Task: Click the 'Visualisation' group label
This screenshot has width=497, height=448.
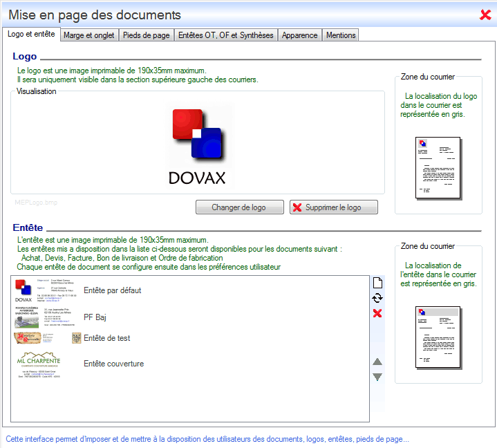Action: [x=37, y=91]
